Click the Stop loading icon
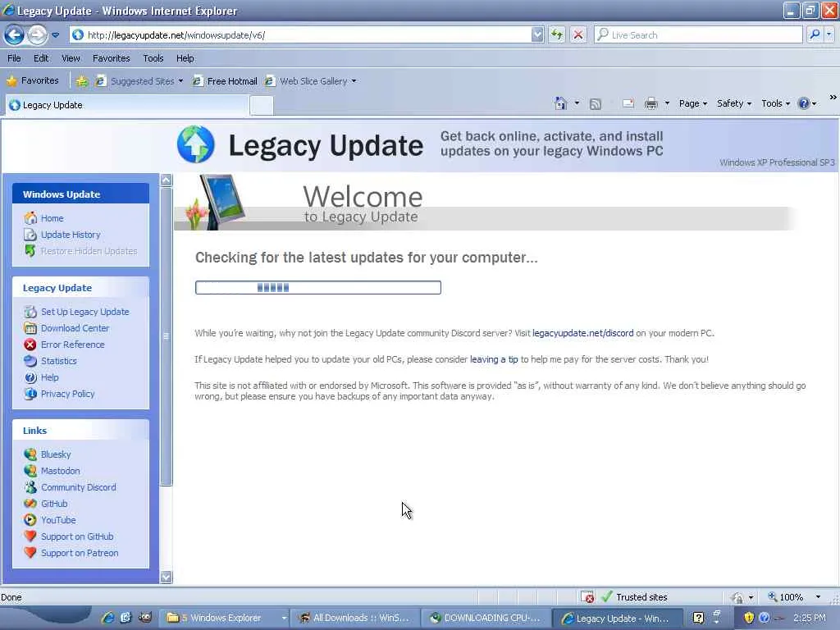This screenshot has height=630, width=840. click(578, 35)
